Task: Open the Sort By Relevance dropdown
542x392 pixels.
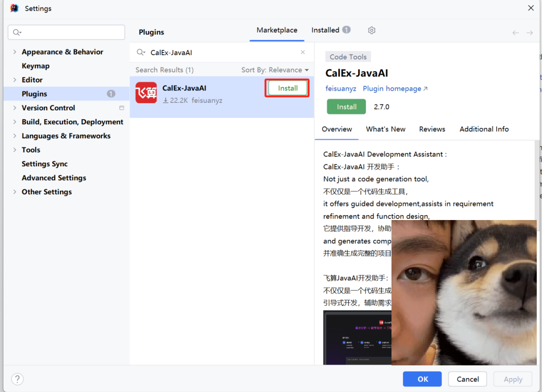Action: pyautogui.click(x=275, y=70)
